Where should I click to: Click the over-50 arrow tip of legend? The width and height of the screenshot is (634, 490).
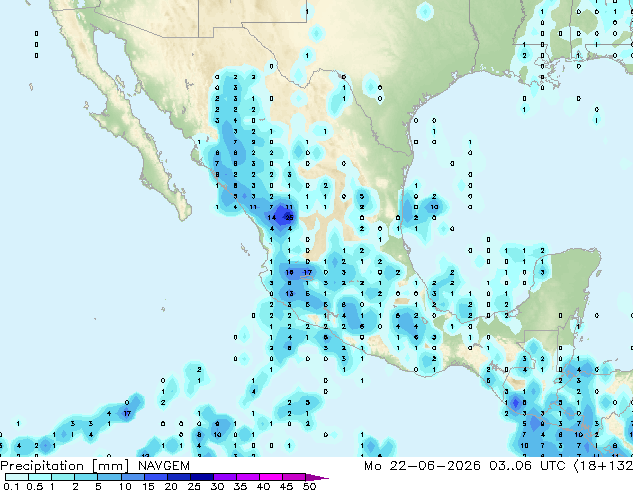coord(317,477)
